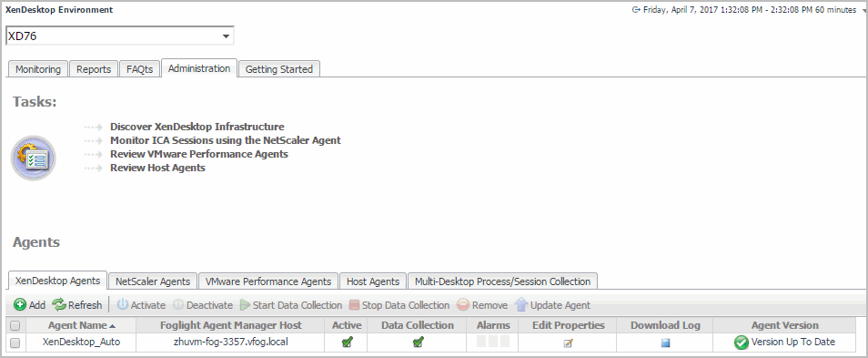
Task: Click the Stop Data Collection icon
Action: (x=354, y=305)
